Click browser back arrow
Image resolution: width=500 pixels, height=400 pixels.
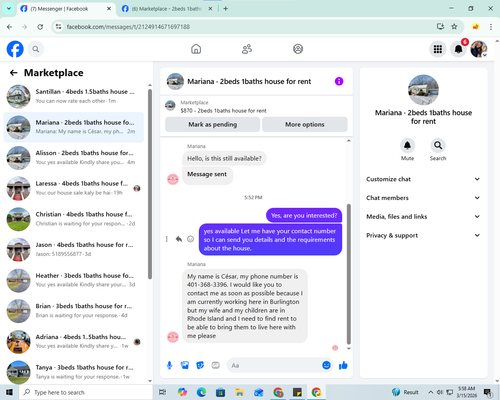[9, 27]
